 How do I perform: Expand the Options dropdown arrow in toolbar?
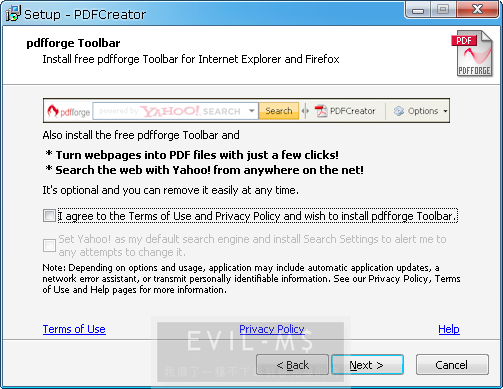pos(445,111)
